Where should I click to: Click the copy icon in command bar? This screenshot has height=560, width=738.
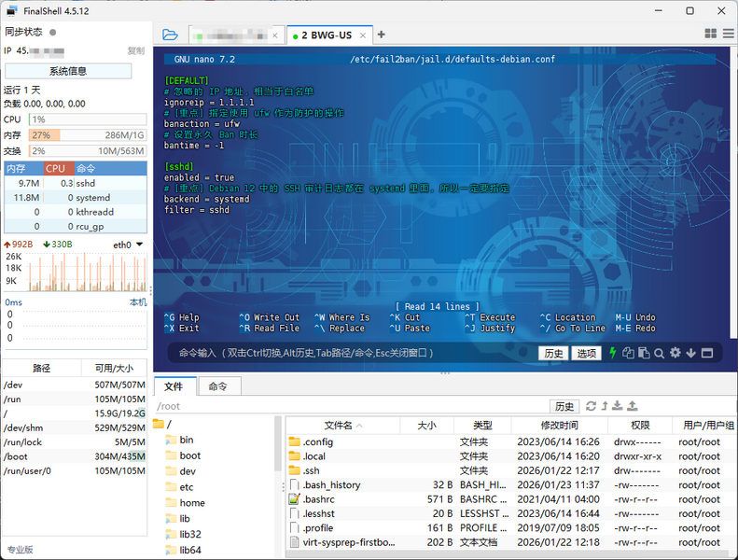point(629,353)
